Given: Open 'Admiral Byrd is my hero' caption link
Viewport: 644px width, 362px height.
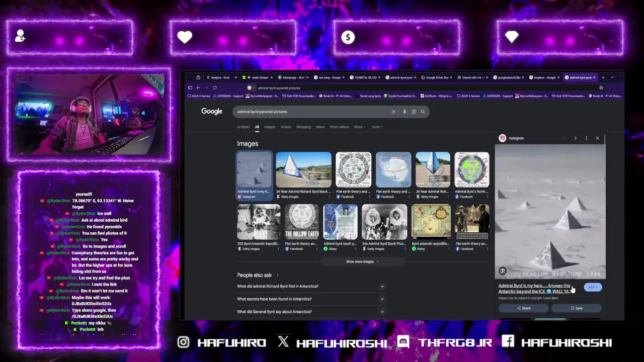Looking at the screenshot, I should (534, 289).
